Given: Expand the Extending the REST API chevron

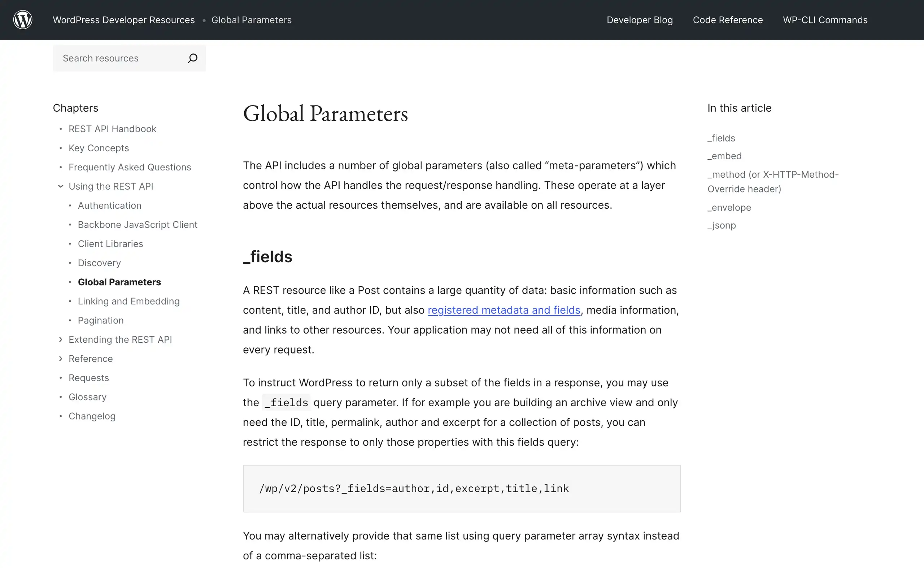Looking at the screenshot, I should pos(60,339).
